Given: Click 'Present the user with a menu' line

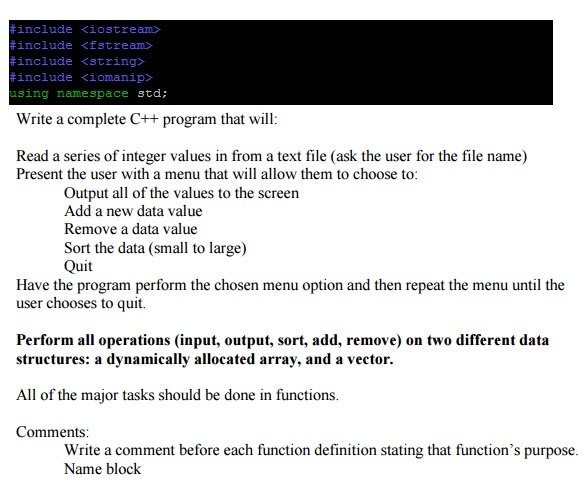Looking at the screenshot, I should pyautogui.click(x=217, y=174).
